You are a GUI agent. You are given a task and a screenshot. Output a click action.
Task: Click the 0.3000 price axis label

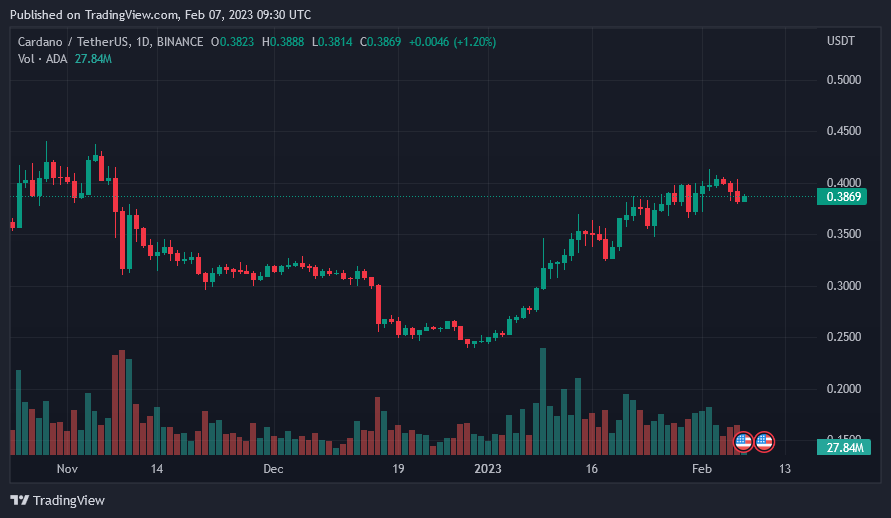pyautogui.click(x=844, y=286)
